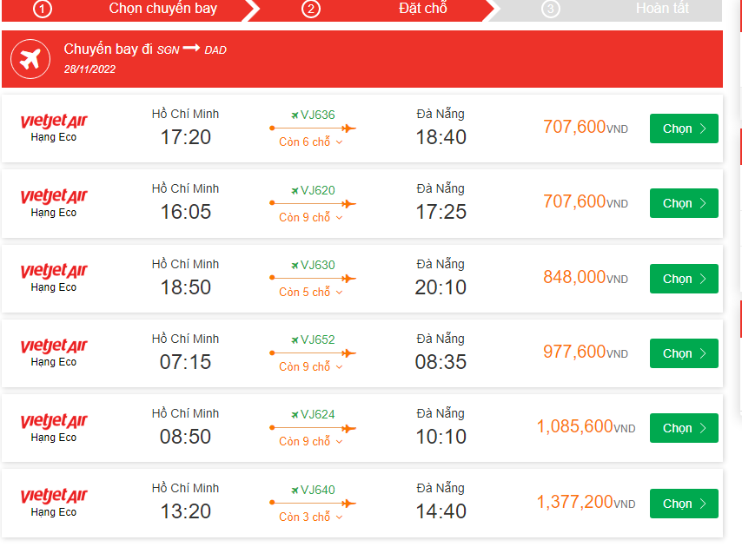This screenshot has width=742, height=560.
Task: Open "Còn 9 chỗ" dropdown for flight VJ652
Action: coord(311,367)
